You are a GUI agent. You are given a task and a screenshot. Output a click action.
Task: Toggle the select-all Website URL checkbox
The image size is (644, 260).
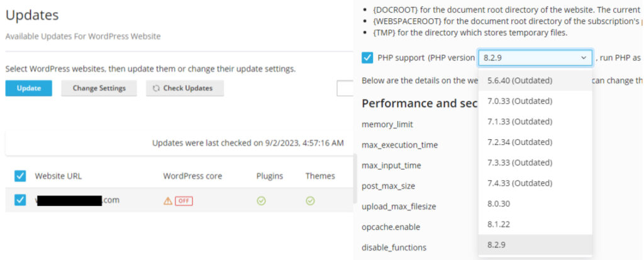coord(20,176)
